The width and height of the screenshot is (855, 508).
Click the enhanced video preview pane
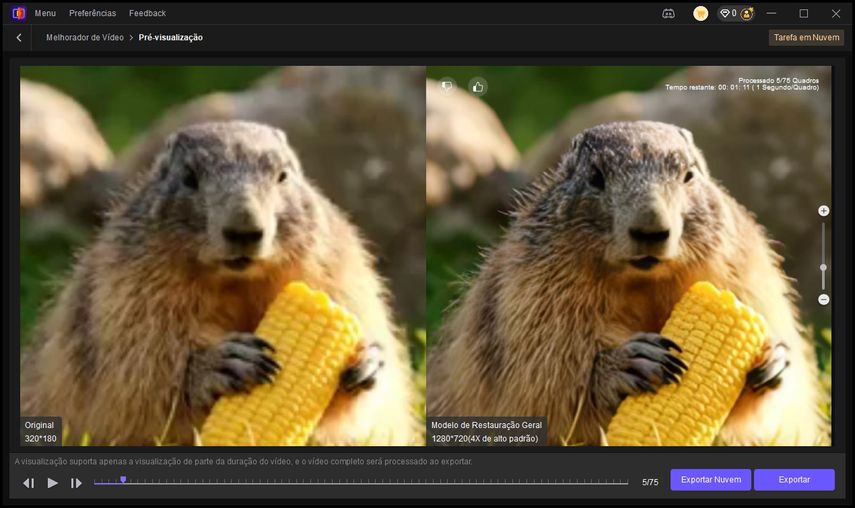629,256
